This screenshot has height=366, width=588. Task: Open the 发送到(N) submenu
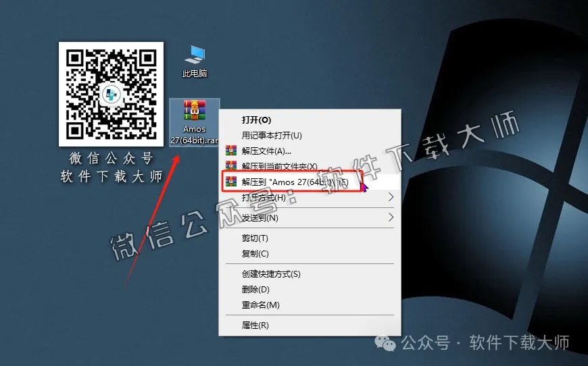pos(310,217)
